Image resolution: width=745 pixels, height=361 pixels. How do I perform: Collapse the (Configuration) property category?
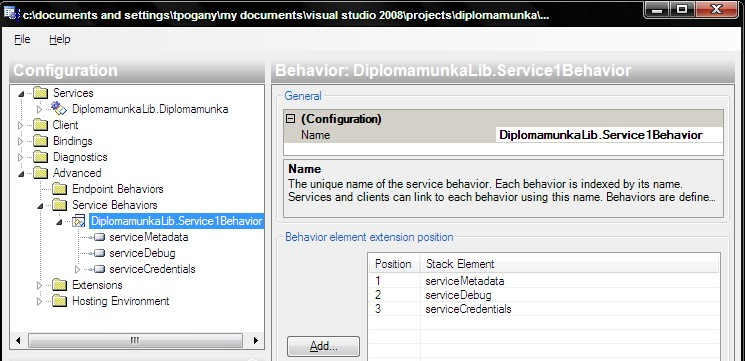pos(290,119)
